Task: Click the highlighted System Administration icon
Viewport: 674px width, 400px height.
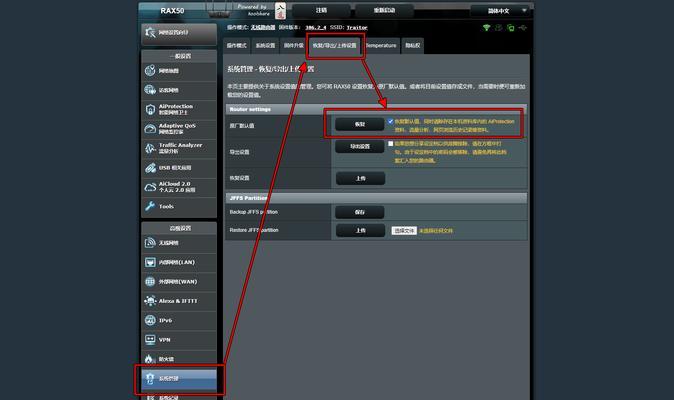Action: [150, 378]
